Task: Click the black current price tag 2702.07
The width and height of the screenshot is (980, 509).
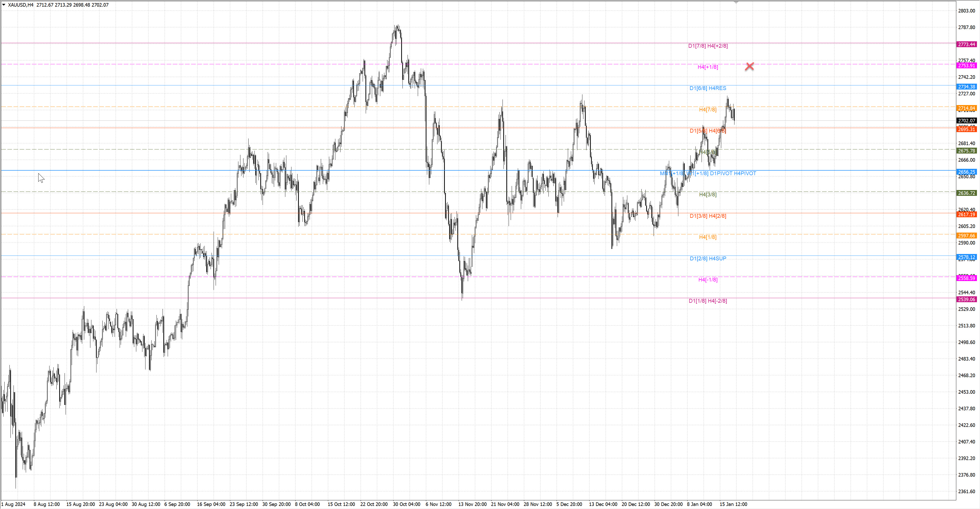Action: pyautogui.click(x=966, y=121)
